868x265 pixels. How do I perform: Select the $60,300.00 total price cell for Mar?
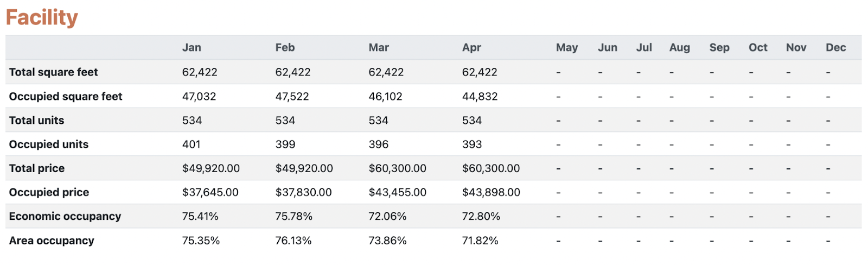[397, 168]
